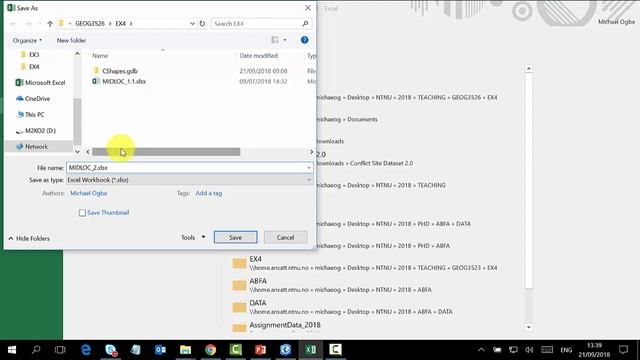Open Outlook from the taskbar
Image resolution: width=640 pixels, height=360 pixels.
click(160, 350)
